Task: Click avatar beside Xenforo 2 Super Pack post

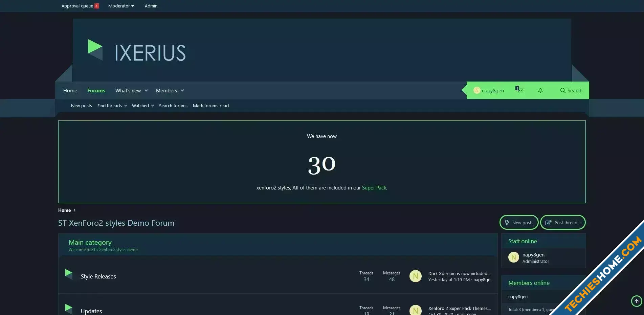Action: click(416, 310)
